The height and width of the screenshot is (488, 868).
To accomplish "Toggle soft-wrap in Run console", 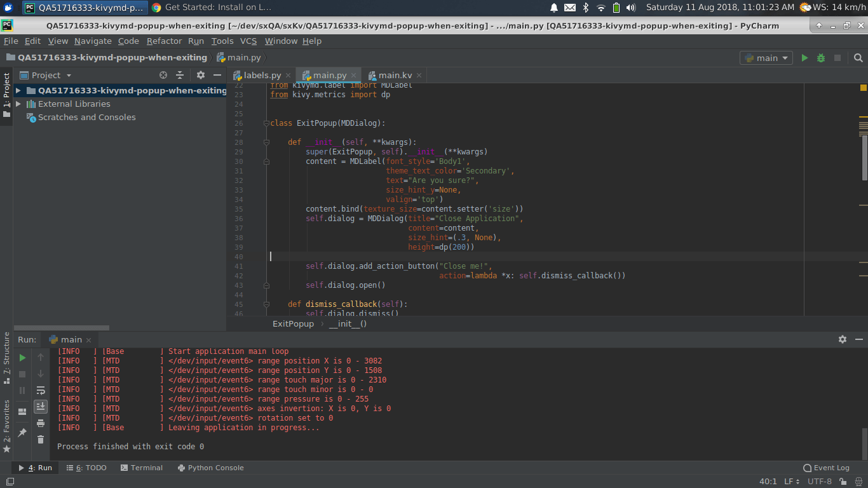I will pos(41,390).
